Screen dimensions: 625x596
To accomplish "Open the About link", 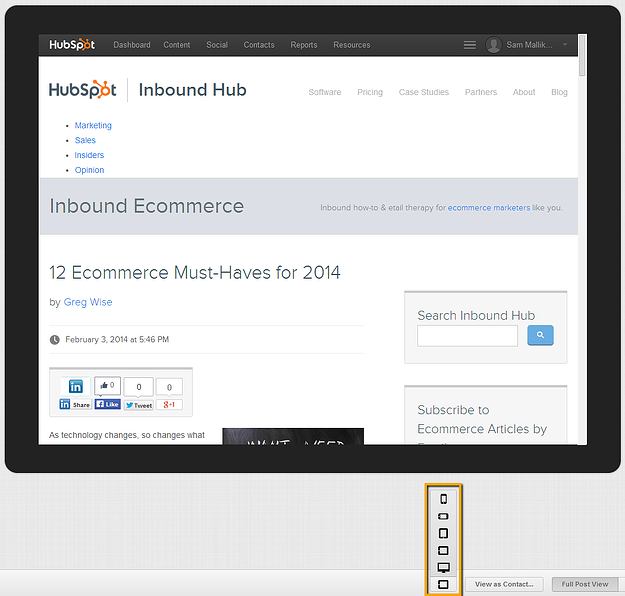I will click(x=524, y=92).
